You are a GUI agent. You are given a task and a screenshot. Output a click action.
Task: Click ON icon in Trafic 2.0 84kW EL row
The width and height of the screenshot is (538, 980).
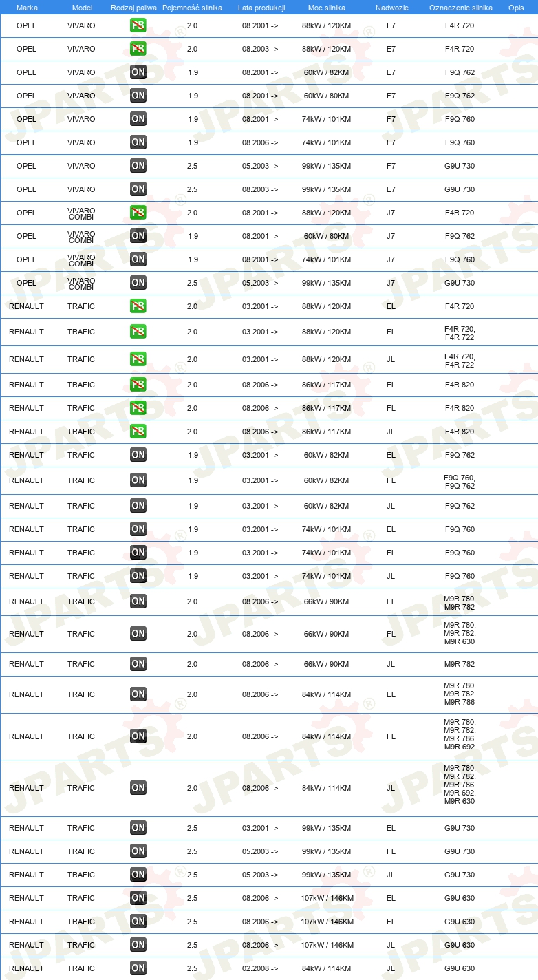[x=138, y=694]
